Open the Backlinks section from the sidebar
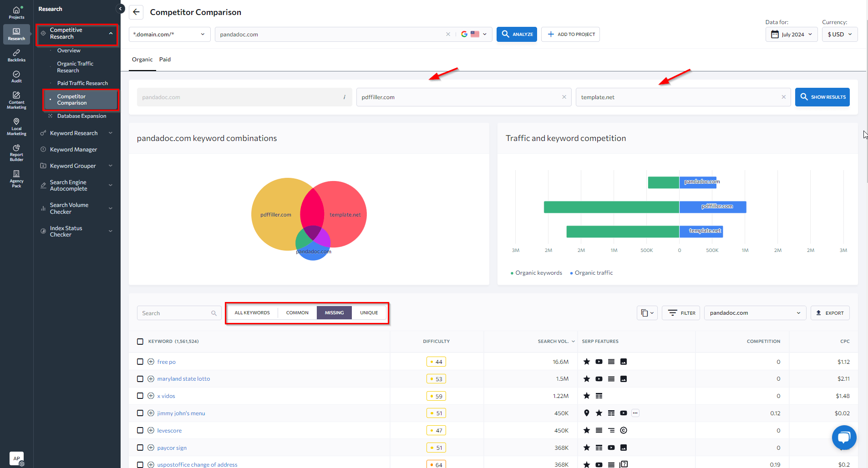This screenshot has width=868, height=468. tap(16, 56)
